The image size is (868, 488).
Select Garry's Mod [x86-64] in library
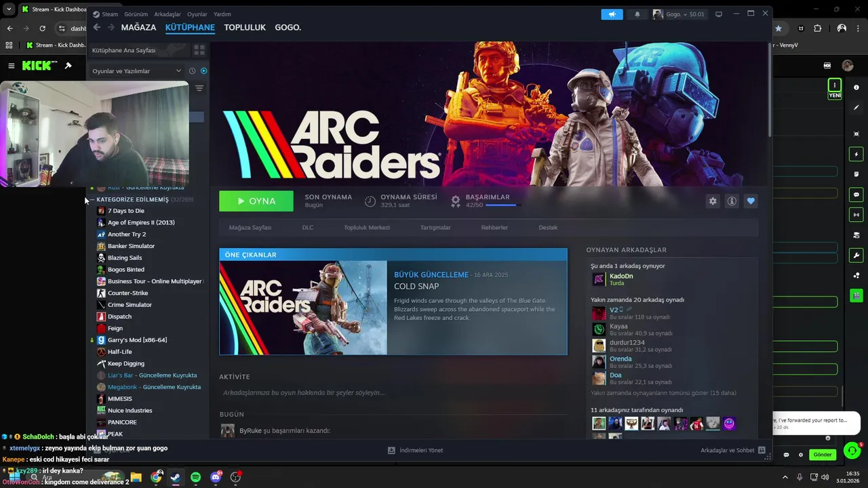(137, 340)
